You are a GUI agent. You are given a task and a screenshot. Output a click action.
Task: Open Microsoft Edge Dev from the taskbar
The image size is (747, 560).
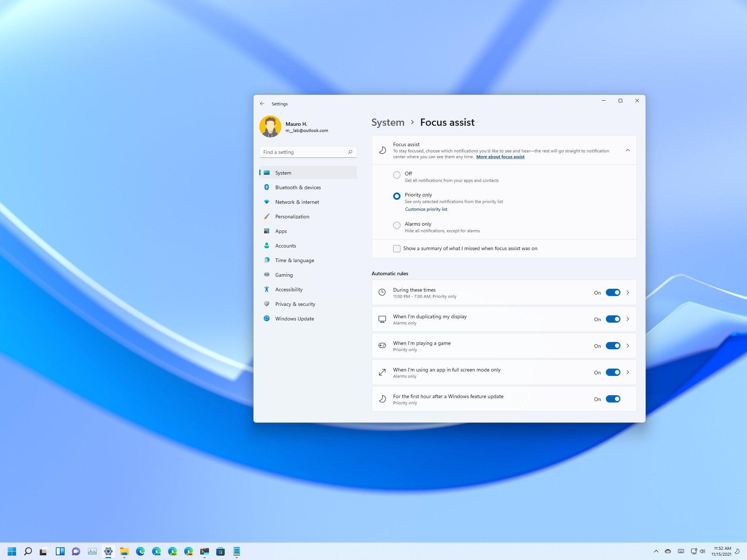tap(173, 552)
